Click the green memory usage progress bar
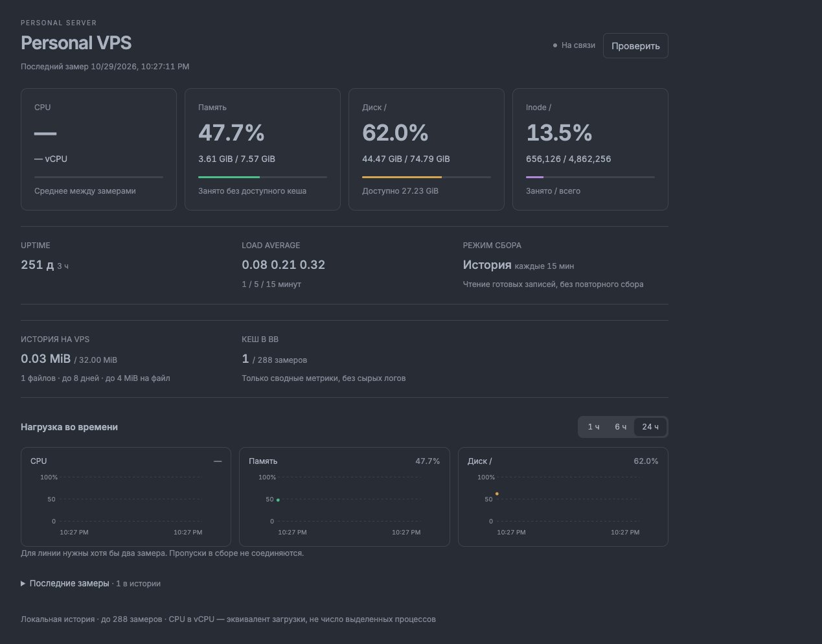Image resolution: width=822 pixels, height=644 pixels. pos(229,177)
